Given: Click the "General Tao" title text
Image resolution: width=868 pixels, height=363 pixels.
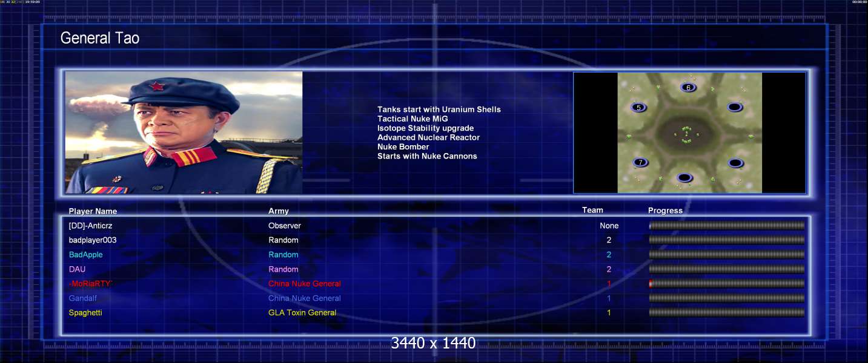Looking at the screenshot, I should pos(100,38).
